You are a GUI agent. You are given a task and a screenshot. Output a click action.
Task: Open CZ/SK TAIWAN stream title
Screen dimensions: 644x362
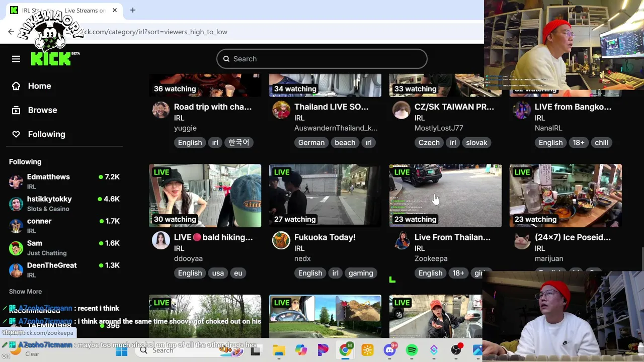tap(454, 107)
